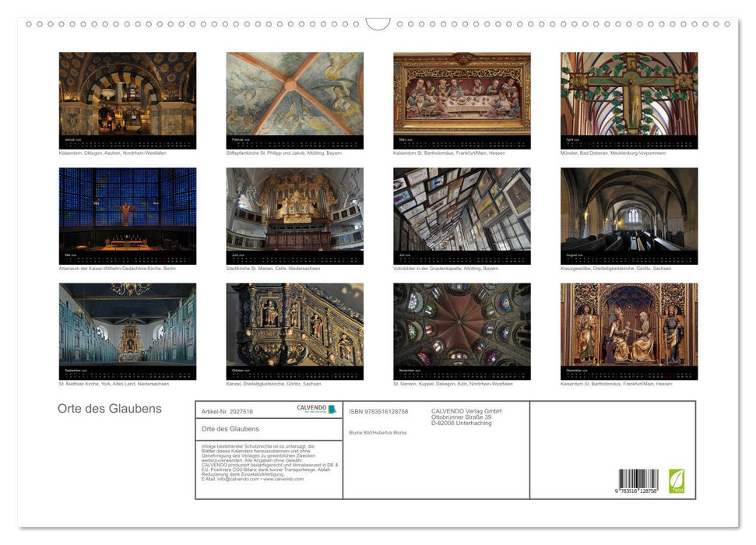
Task: Select the Dezember calendar strip
Action: [x=628, y=372]
